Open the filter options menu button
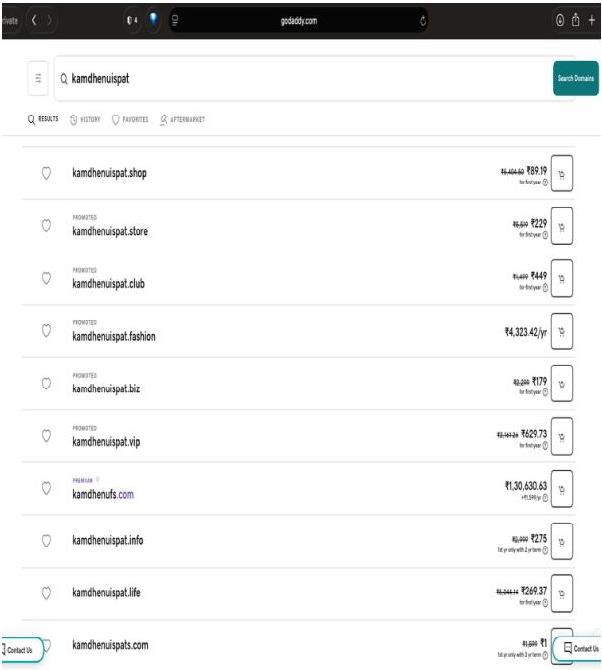 [x=38, y=78]
